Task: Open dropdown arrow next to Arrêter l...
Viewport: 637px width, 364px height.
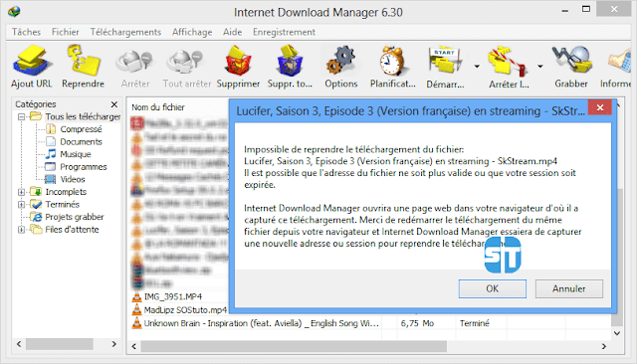Action: click(539, 67)
